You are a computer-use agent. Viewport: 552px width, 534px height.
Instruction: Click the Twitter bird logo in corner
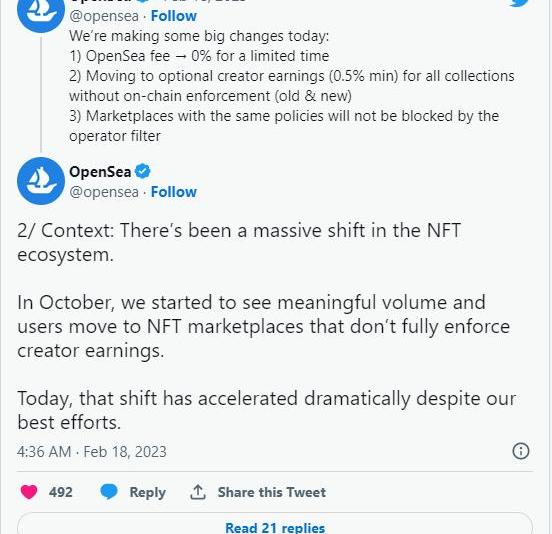point(521,3)
